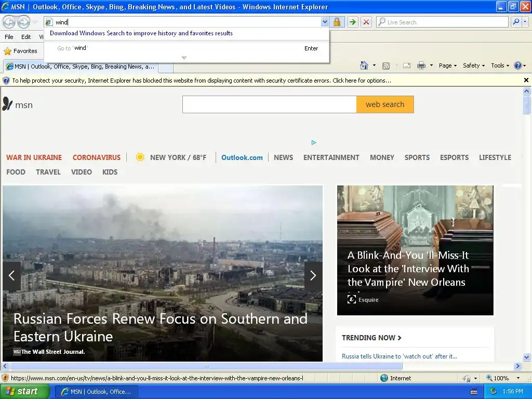Image resolution: width=532 pixels, height=399 pixels.
Task: Go to the ESPORTS section
Action: coord(454,158)
